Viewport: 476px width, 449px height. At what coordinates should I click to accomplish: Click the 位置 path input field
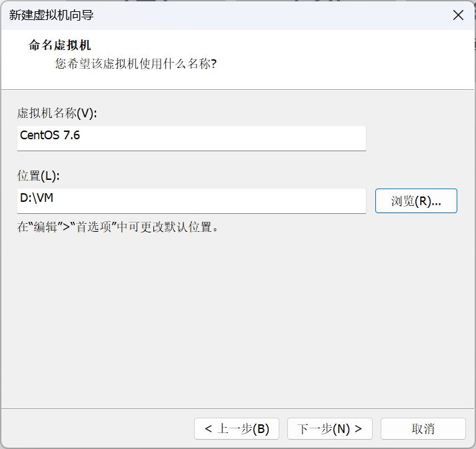(x=192, y=200)
